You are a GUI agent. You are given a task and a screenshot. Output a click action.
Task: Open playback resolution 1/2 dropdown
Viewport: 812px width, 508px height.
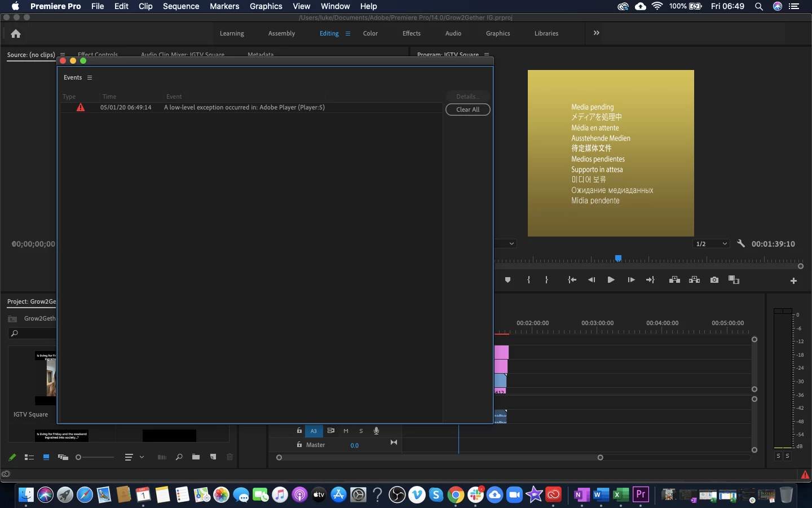pos(712,244)
